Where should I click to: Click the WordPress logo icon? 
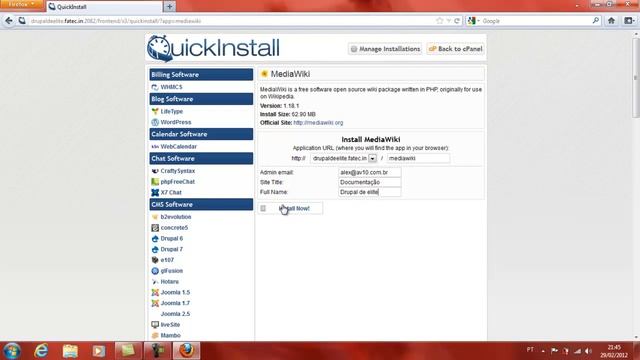point(155,122)
